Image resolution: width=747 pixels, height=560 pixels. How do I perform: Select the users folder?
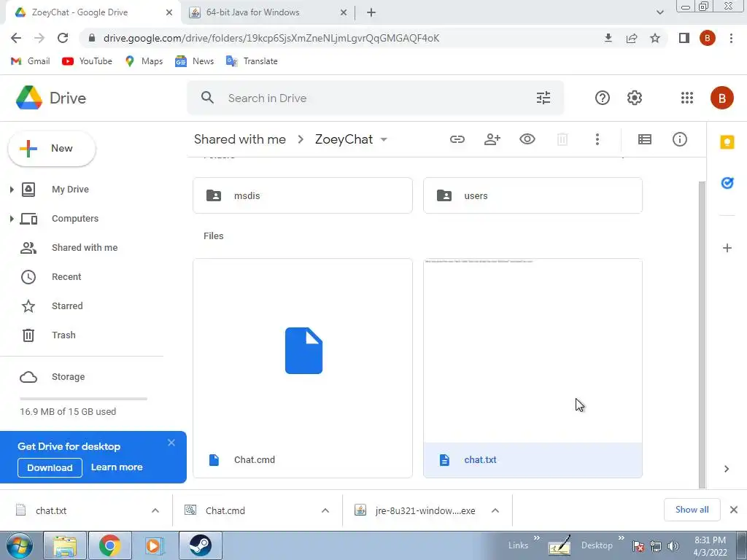(x=533, y=195)
